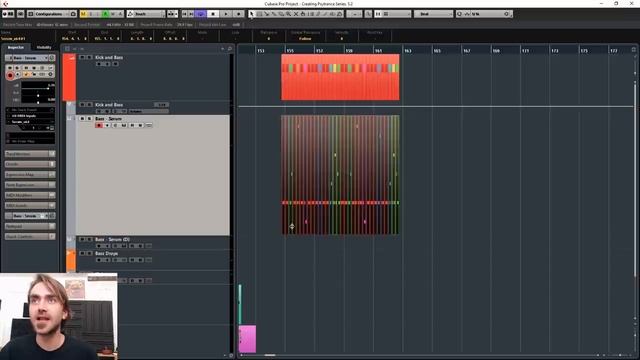Expand the Chords inspector section
Viewport: 640px width, 360px height.
pos(30,164)
